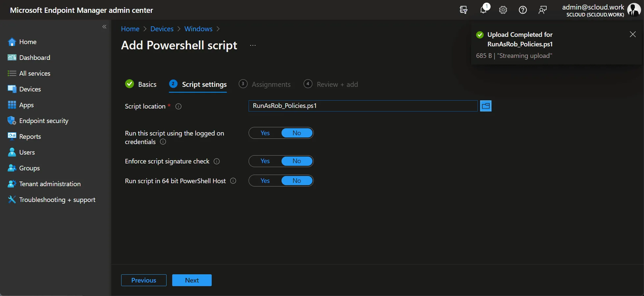Click the All services list icon
This screenshot has height=296, width=644.
(x=12, y=73)
